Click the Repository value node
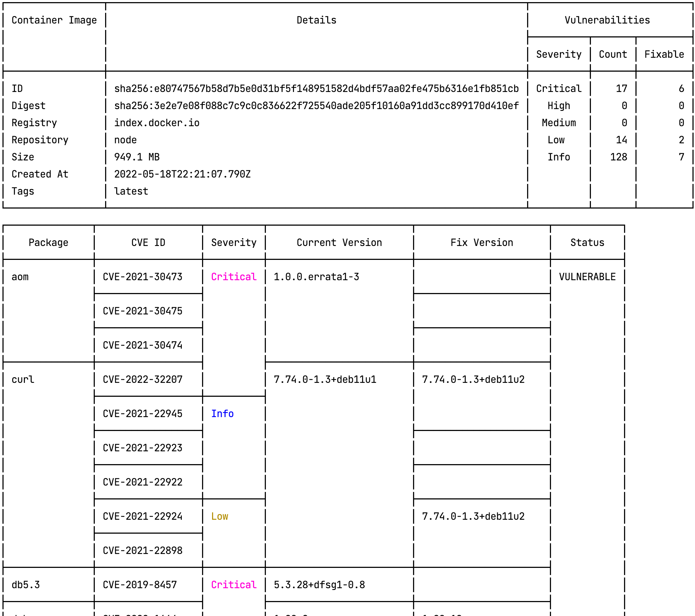 point(125,140)
